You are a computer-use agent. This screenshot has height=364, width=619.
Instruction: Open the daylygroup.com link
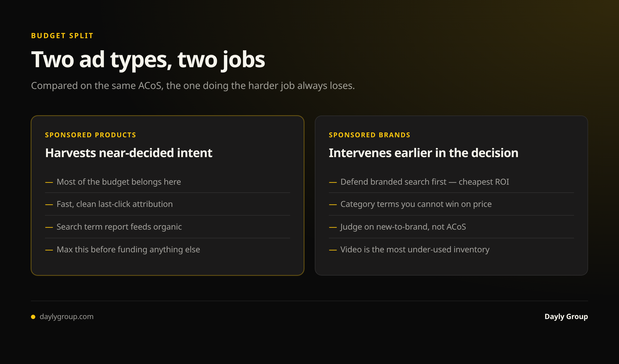[66, 317]
